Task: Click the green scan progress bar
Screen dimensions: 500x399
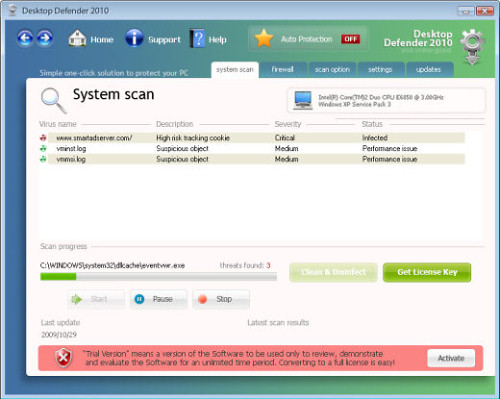Action: pyautogui.click(x=158, y=277)
